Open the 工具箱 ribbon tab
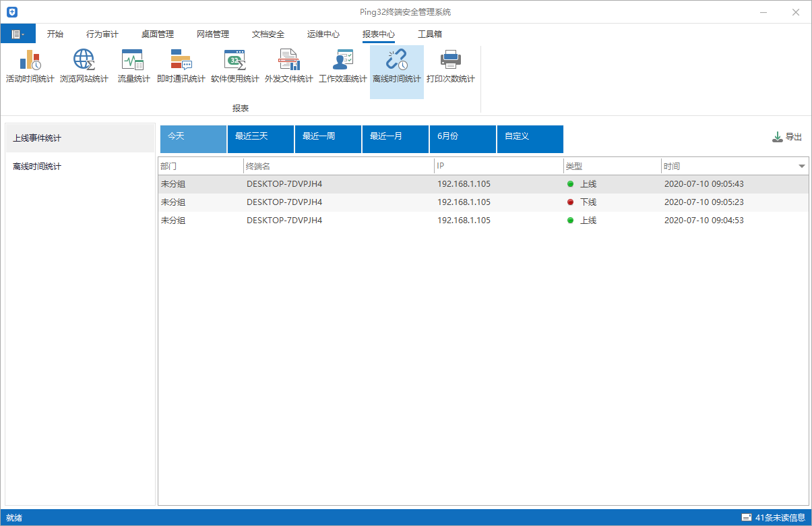Image resolution: width=812 pixels, height=526 pixels. click(430, 34)
